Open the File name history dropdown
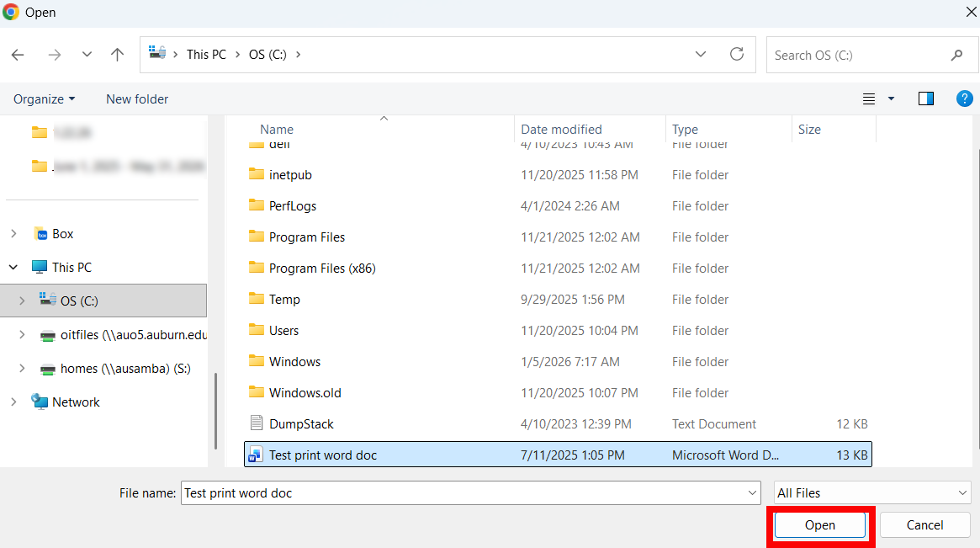 click(x=753, y=493)
